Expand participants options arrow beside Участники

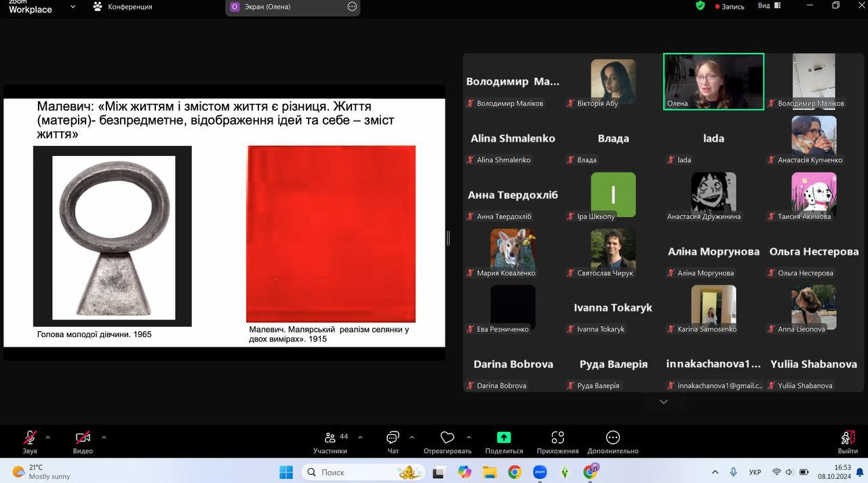coord(360,437)
